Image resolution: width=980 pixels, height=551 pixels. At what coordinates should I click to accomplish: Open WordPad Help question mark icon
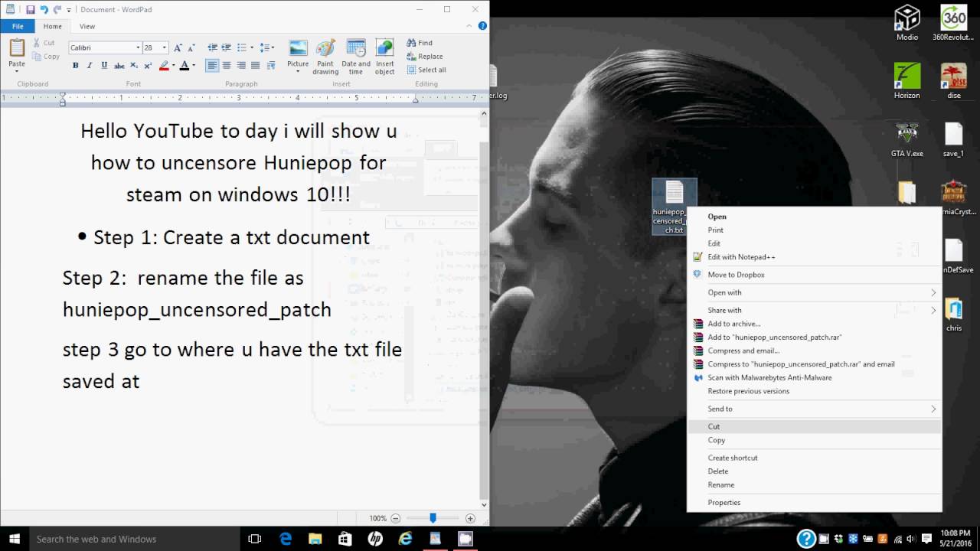coord(482,26)
